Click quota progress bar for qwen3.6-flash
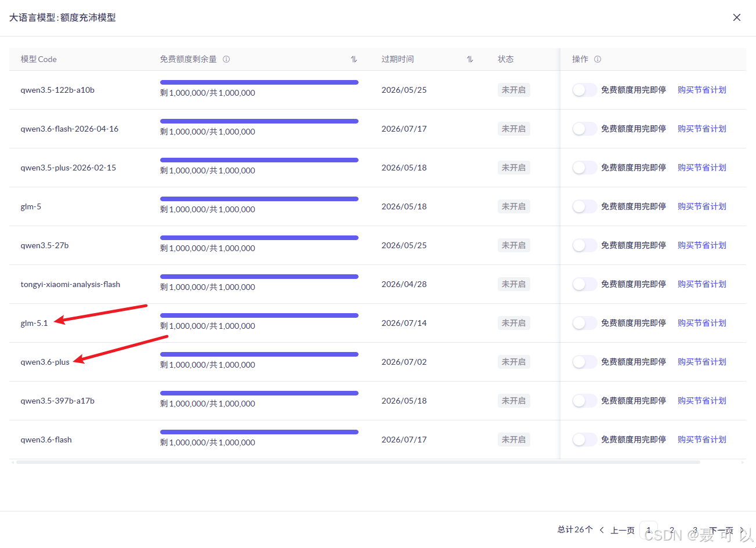 259,432
